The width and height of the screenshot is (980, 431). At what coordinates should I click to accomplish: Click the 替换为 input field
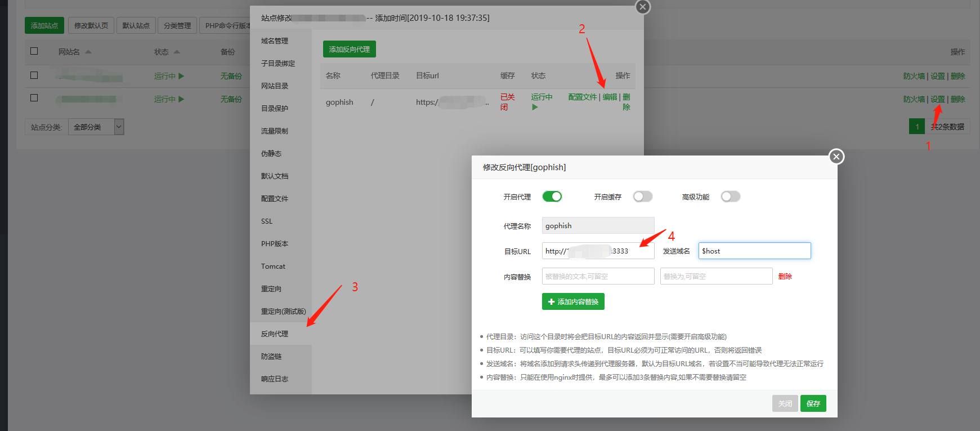point(717,276)
